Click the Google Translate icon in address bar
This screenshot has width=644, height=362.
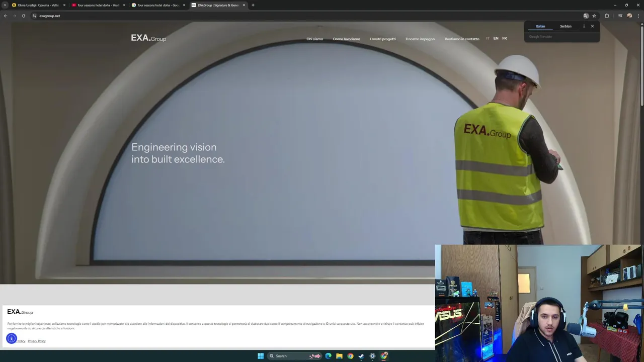[586, 16]
